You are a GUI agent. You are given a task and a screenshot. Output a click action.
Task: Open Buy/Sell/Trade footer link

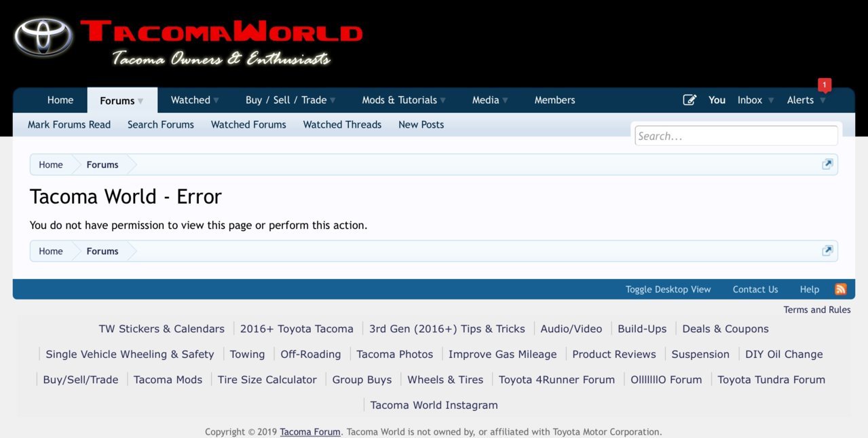point(81,380)
